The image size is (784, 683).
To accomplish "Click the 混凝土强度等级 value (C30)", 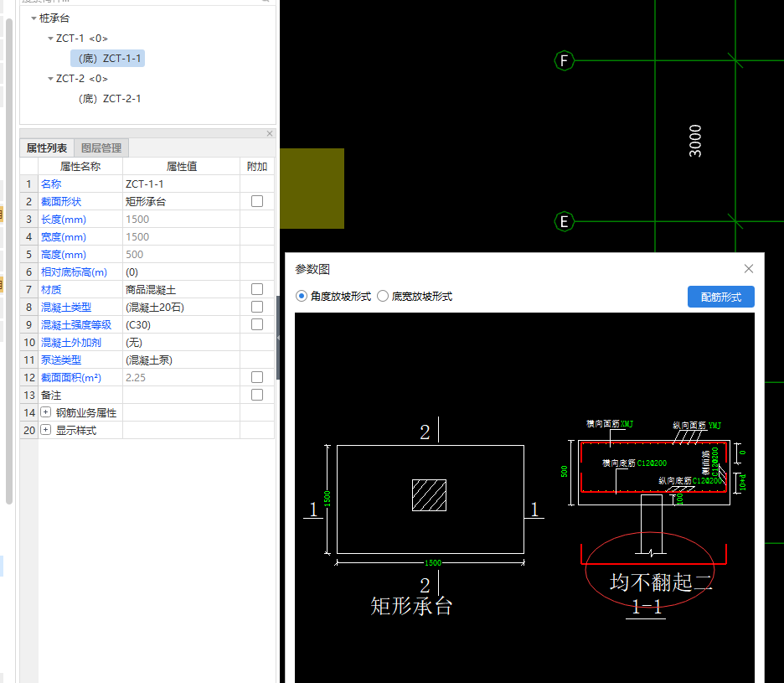I will 181,324.
